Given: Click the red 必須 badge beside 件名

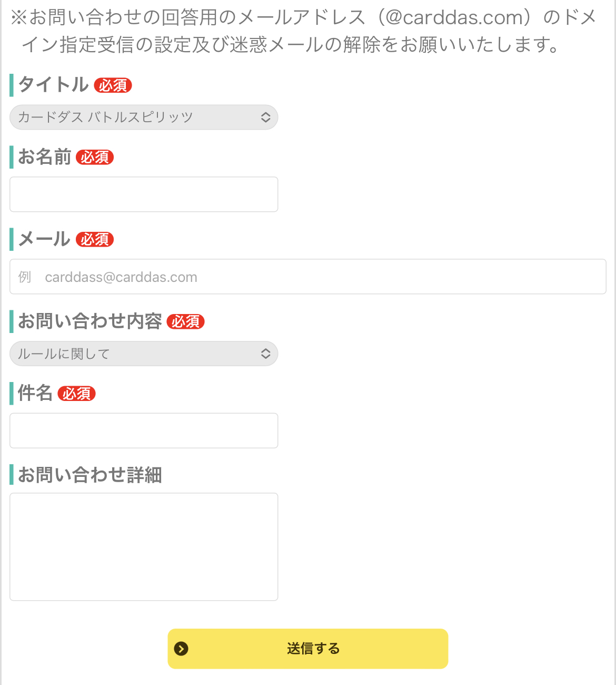Looking at the screenshot, I should (x=76, y=394).
